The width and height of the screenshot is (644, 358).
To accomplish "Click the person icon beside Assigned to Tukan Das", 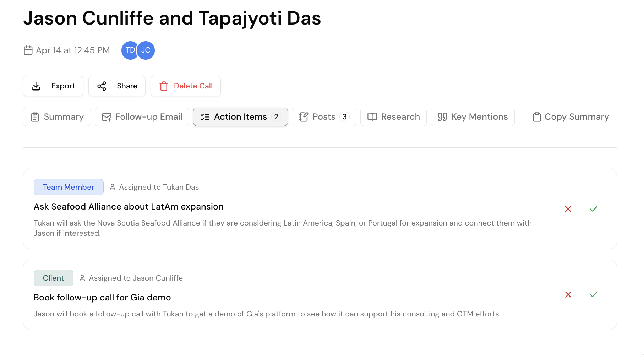I will 113,187.
